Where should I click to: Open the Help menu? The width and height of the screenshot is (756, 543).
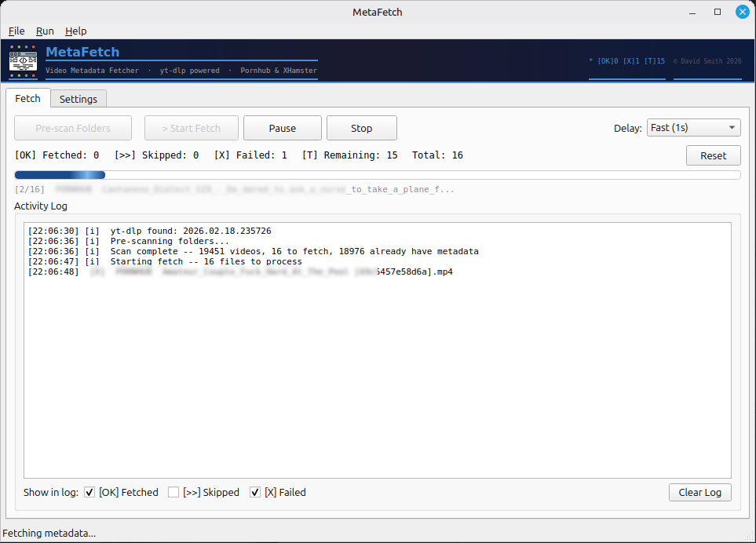[x=75, y=31]
